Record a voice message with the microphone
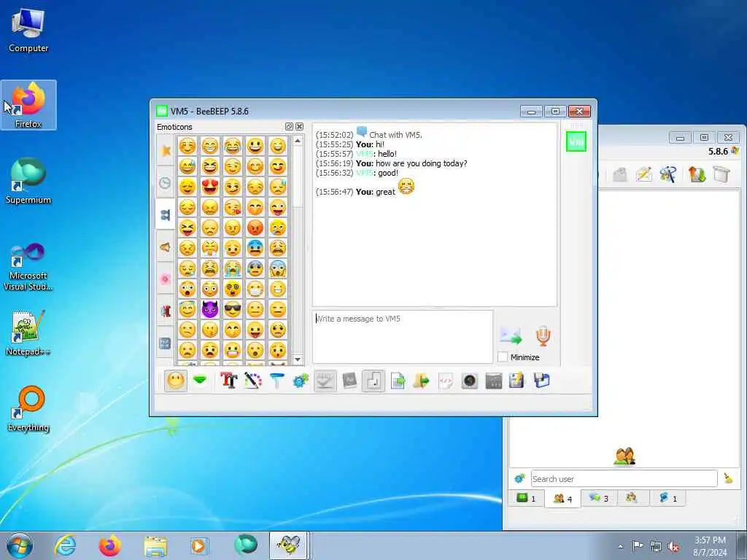 click(543, 335)
